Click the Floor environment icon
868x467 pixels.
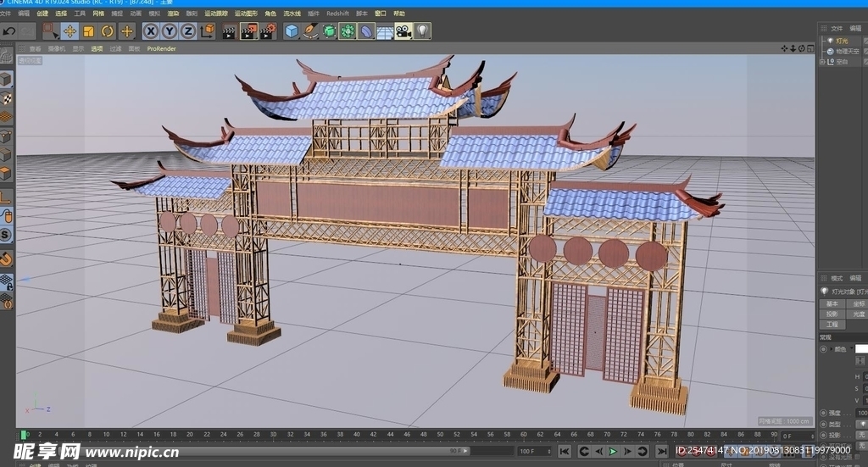coord(385,31)
